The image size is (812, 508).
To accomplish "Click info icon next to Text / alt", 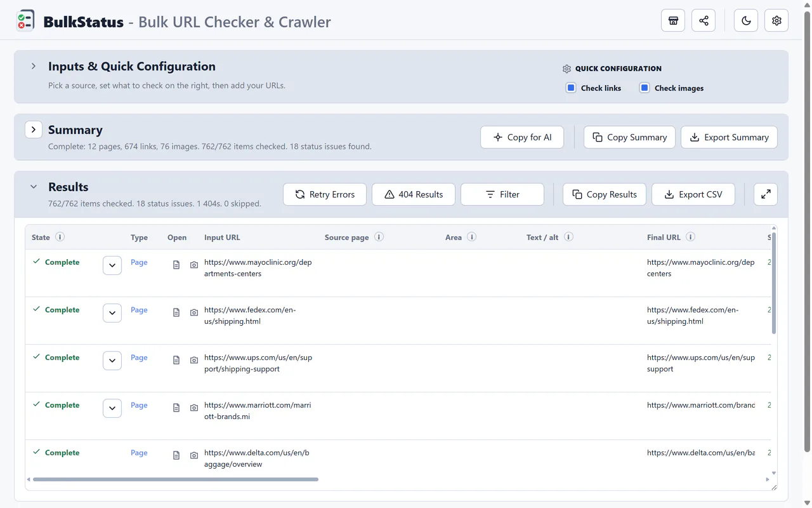I will (x=568, y=237).
